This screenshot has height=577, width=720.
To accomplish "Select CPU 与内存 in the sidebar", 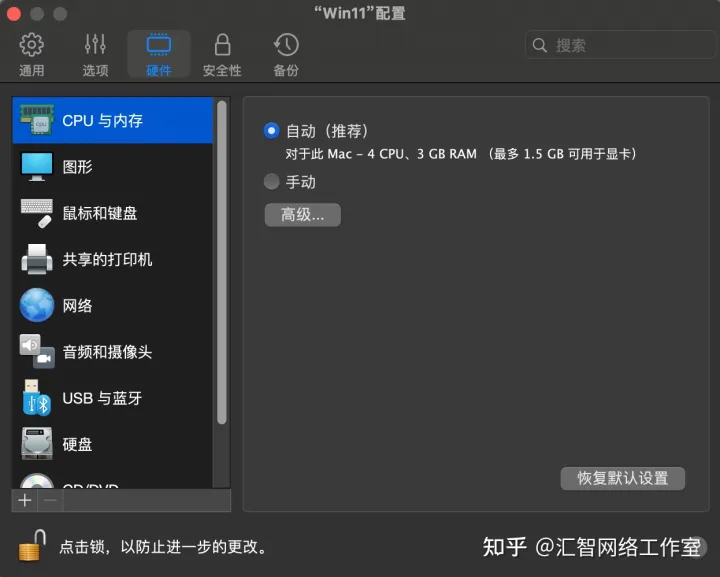I will (112, 120).
